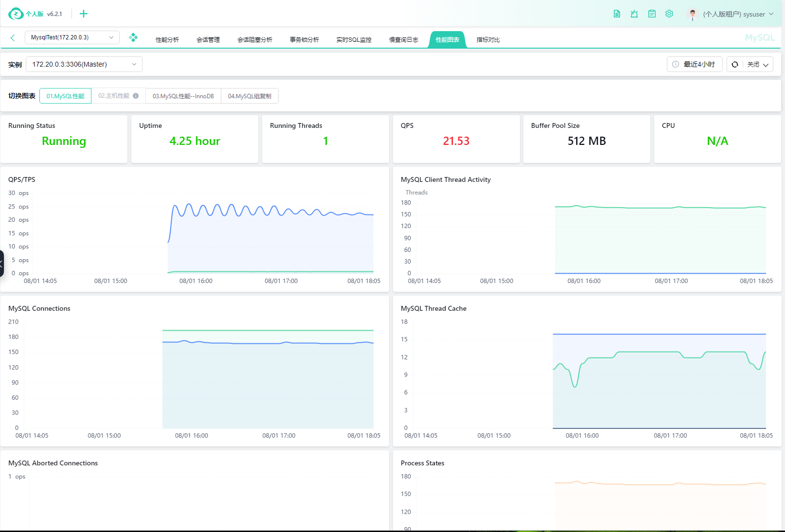Click the info icon beside 02.主机性能
785x532 pixels.
tap(136, 96)
